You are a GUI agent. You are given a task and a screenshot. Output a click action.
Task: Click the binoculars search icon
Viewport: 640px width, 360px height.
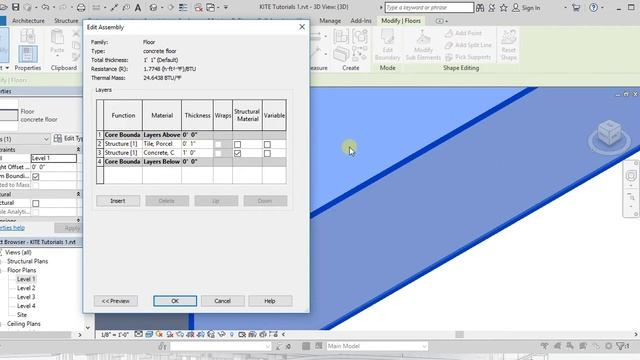pyautogui.click(x=480, y=7)
